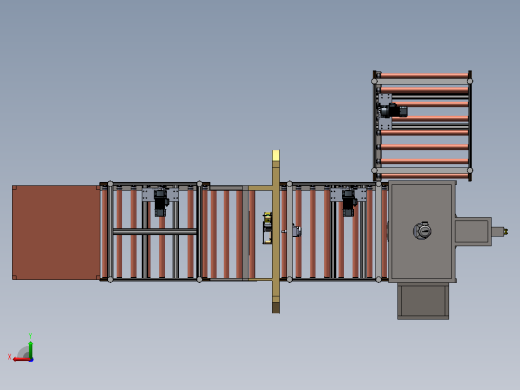Viewport: 520px width, 390px height.
Task: Click the green Y axis of the triad
Action: 30,349
